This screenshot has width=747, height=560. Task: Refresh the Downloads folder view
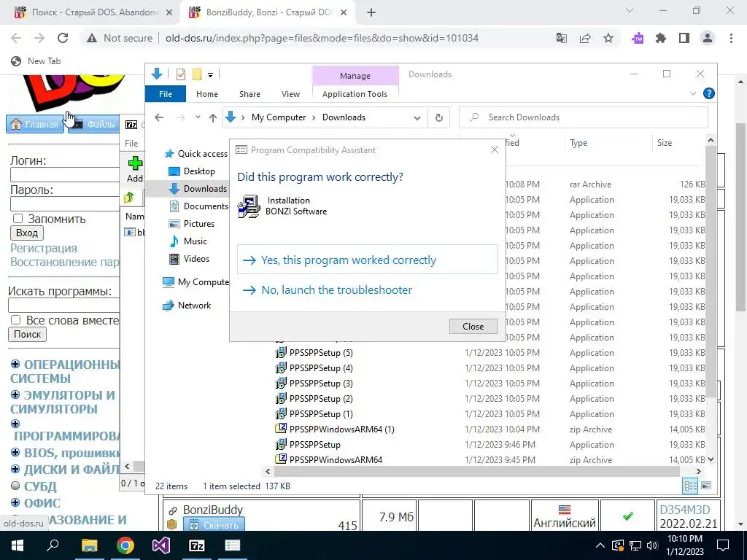438,117
